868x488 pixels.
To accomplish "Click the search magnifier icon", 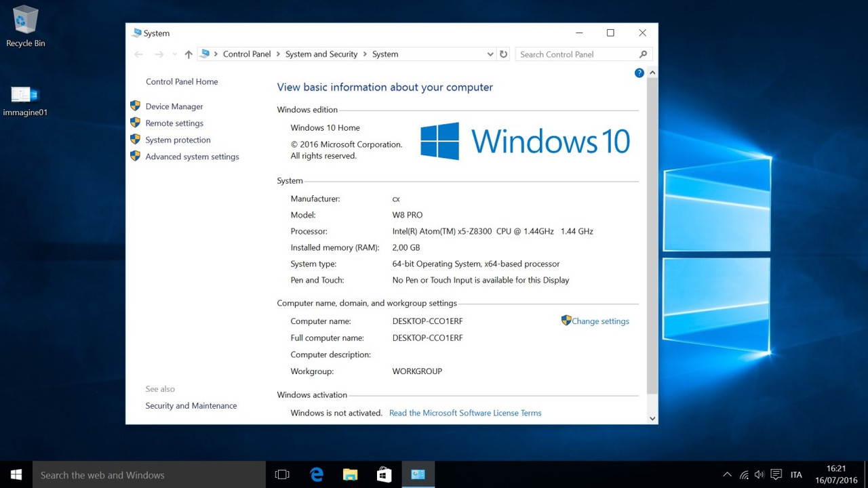I will point(643,54).
